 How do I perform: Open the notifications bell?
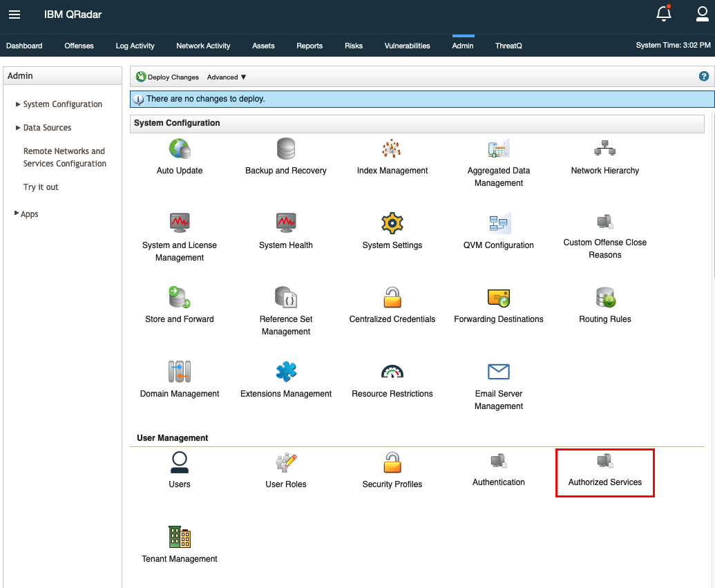click(x=664, y=14)
